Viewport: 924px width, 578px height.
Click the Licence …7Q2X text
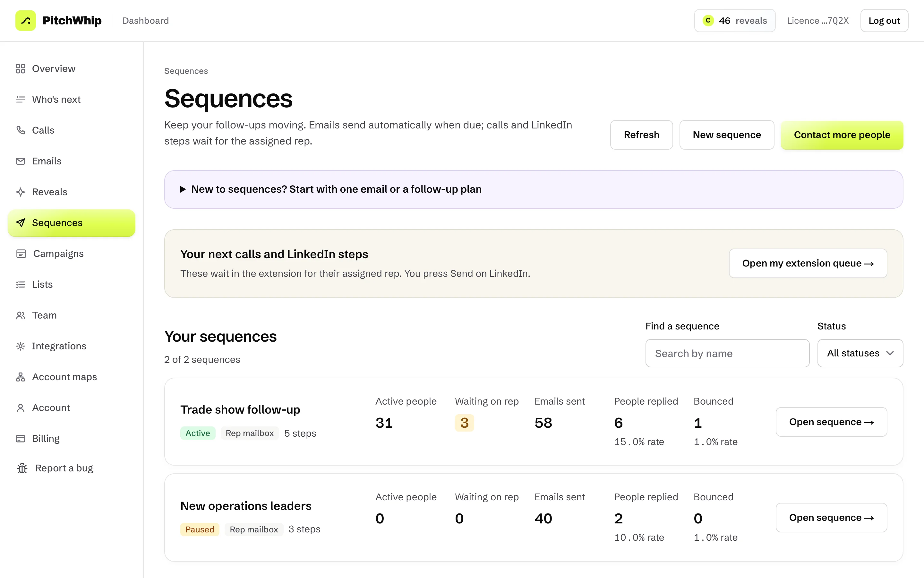point(818,21)
